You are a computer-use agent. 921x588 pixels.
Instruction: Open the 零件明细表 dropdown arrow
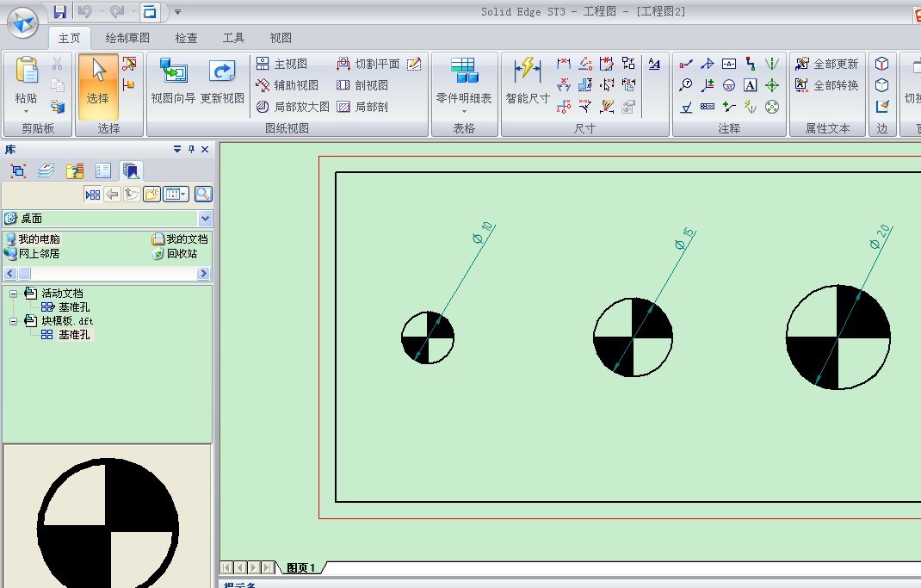pyautogui.click(x=463, y=112)
